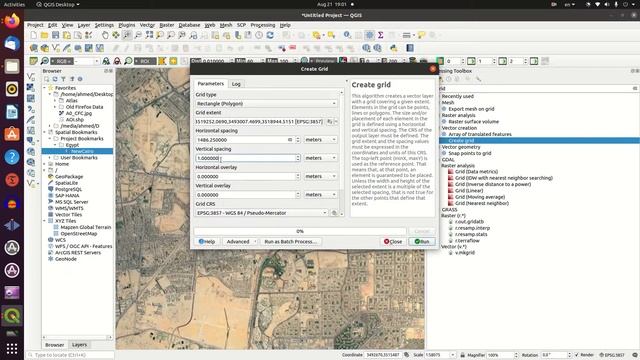The height and width of the screenshot is (360, 640).
Task: Click the Browser panel collapse all icon
Action: [x=72, y=79]
